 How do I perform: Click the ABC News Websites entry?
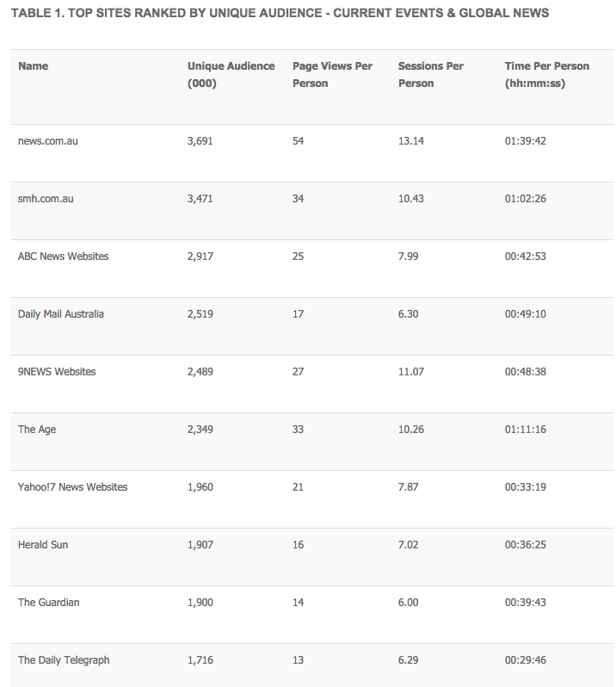(63, 257)
